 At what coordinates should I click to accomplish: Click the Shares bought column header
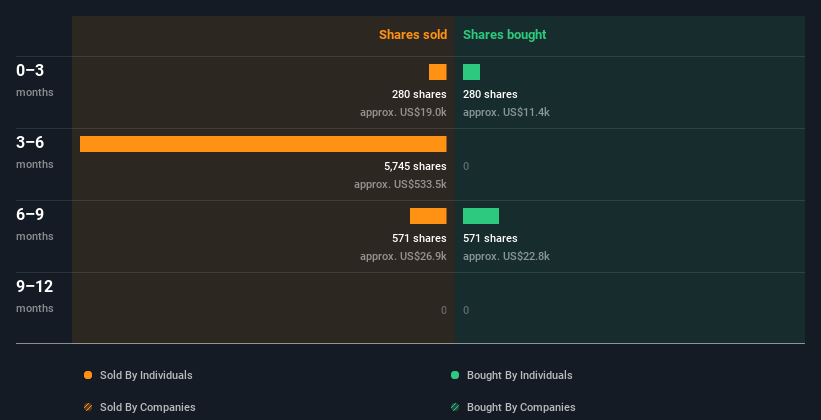tap(505, 35)
